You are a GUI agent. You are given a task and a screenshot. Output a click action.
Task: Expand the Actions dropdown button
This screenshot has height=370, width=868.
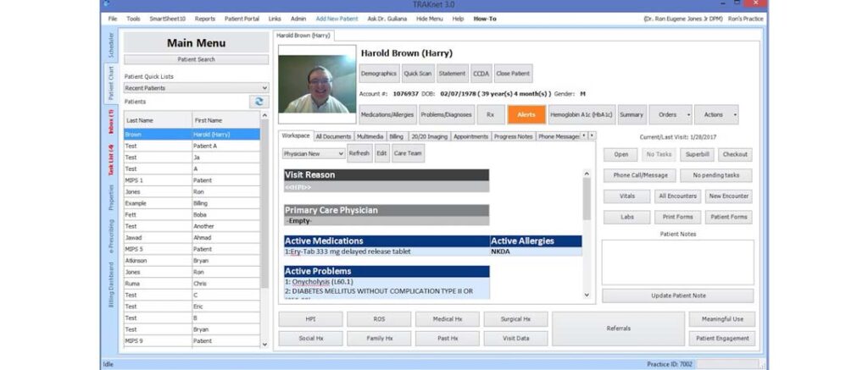[x=716, y=114]
